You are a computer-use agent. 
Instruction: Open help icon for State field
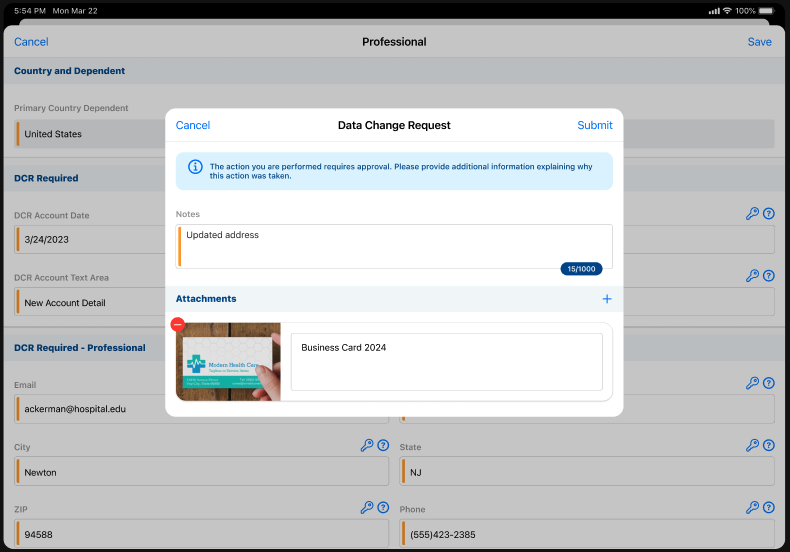(x=769, y=446)
